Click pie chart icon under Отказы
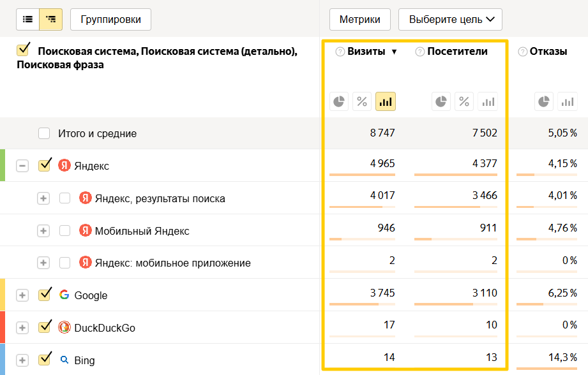 tap(543, 101)
